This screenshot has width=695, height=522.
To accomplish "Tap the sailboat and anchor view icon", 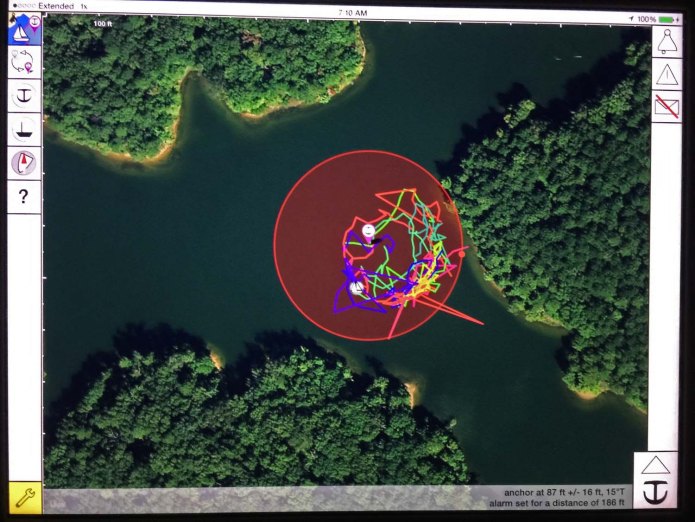I will coord(24,28).
